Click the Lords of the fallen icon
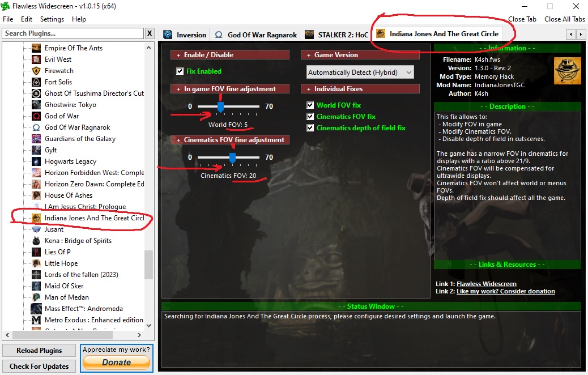The image size is (588, 375). (36, 275)
